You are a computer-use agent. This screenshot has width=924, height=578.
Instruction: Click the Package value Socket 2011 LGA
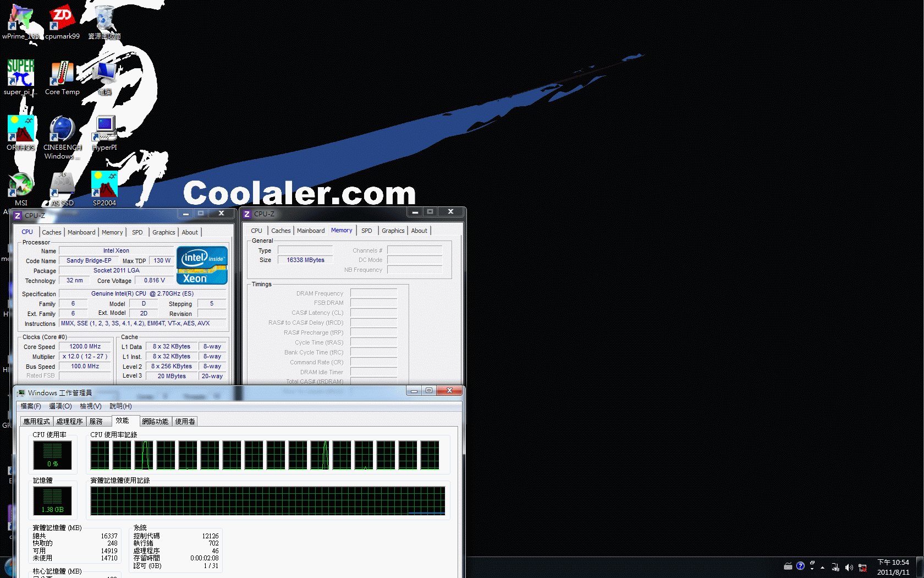pyautogui.click(x=116, y=270)
